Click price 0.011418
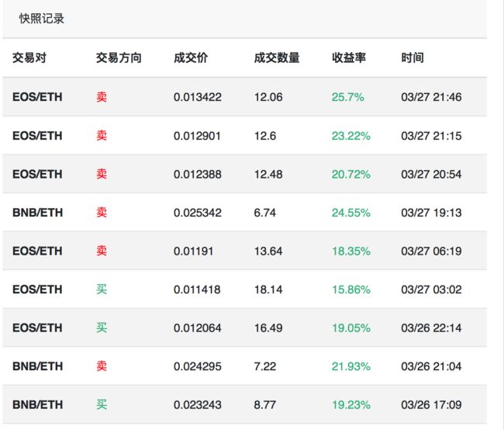This screenshot has height=430, width=504. pyautogui.click(x=197, y=290)
